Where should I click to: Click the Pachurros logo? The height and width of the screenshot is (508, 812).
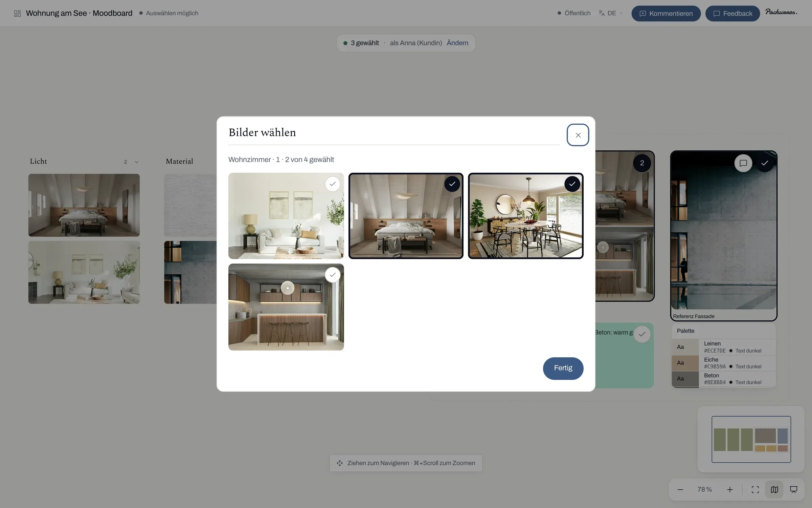click(781, 13)
